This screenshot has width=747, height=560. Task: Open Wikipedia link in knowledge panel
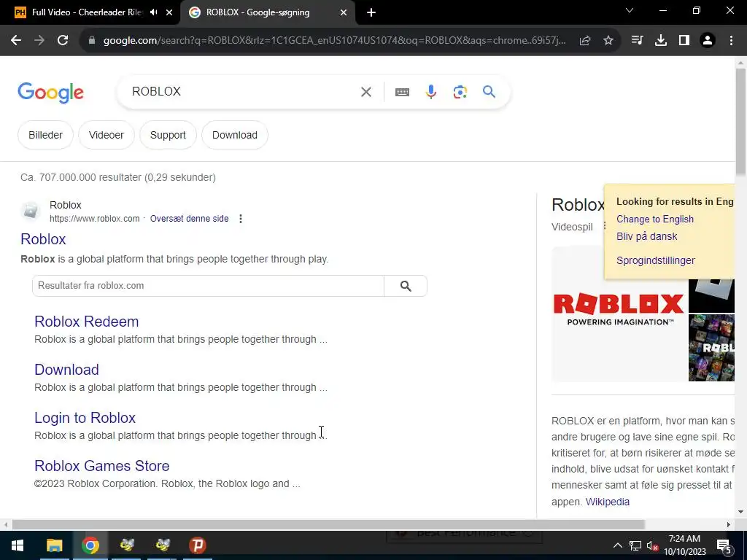click(x=608, y=502)
